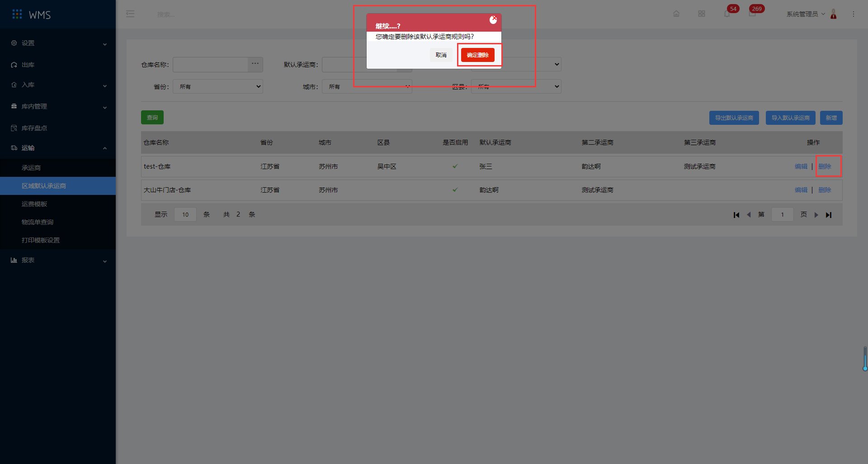Open the 打印模板设置 submenu item
Viewport: 868px width, 464px height.
58,240
